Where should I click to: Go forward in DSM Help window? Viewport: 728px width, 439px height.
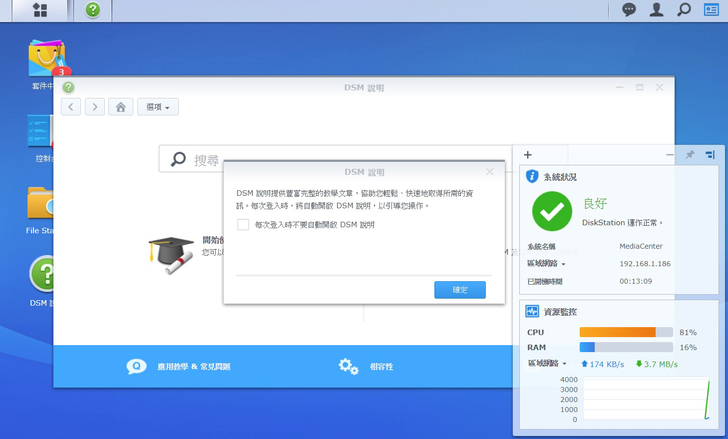point(95,107)
